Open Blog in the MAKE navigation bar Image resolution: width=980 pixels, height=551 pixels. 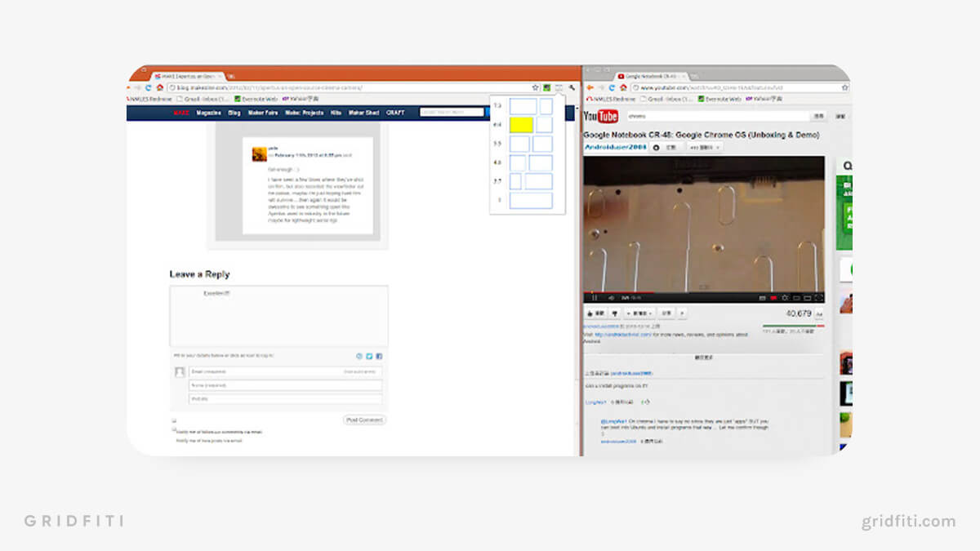pyautogui.click(x=234, y=113)
